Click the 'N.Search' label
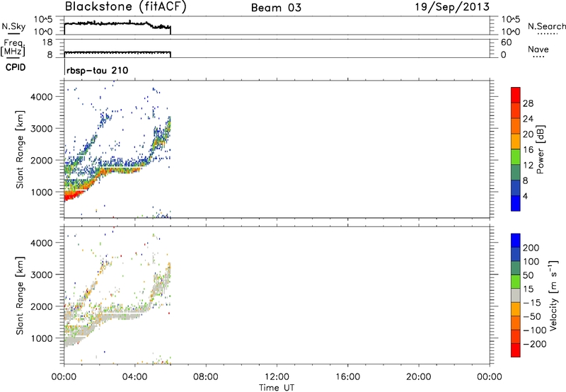Image resolution: width=566 pixels, height=392 pixels. (546, 26)
